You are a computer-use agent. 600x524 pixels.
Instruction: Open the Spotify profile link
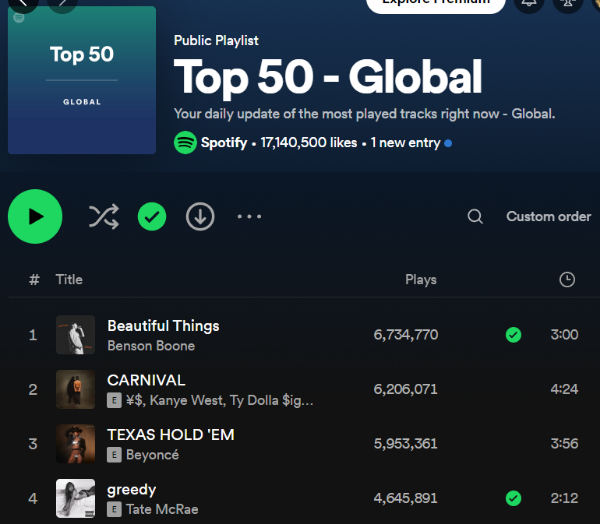(x=223, y=143)
